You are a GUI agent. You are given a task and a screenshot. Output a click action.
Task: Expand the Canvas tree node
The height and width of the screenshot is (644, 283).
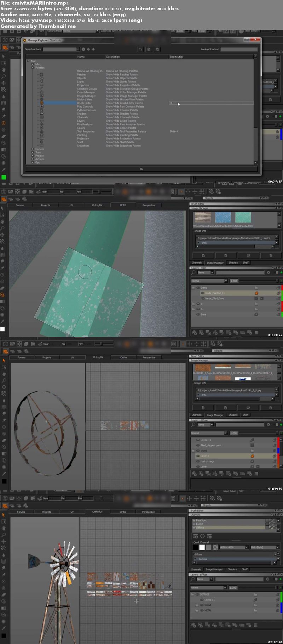(33, 149)
